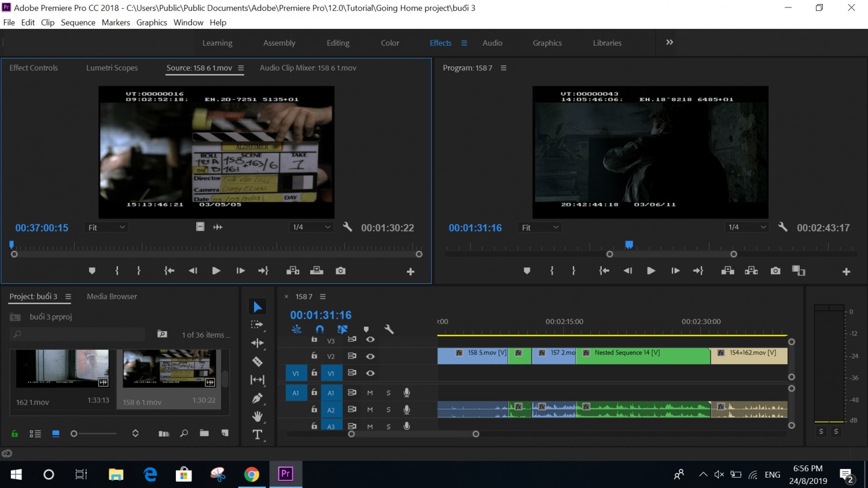Select the Razor tool
Viewport: 868px width, 488px height.
(258, 361)
